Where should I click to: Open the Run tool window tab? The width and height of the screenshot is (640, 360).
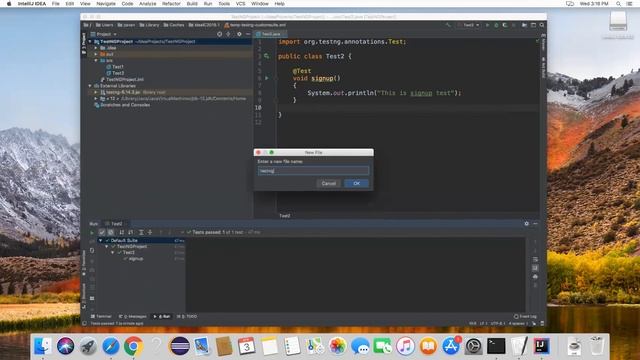click(x=162, y=316)
